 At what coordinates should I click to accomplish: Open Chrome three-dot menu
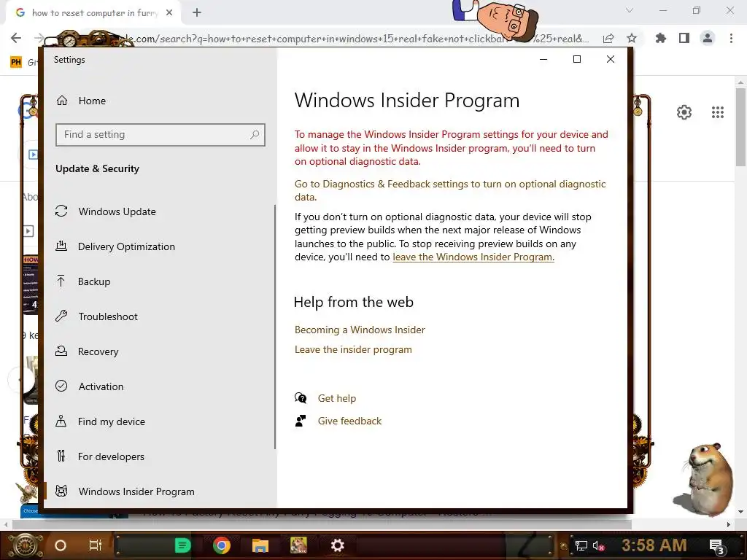click(731, 38)
